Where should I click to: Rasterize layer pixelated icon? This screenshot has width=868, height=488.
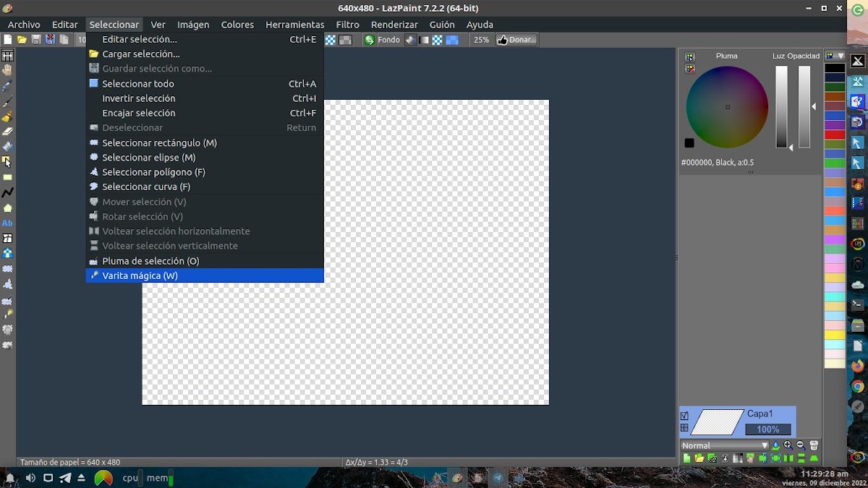tap(738, 458)
